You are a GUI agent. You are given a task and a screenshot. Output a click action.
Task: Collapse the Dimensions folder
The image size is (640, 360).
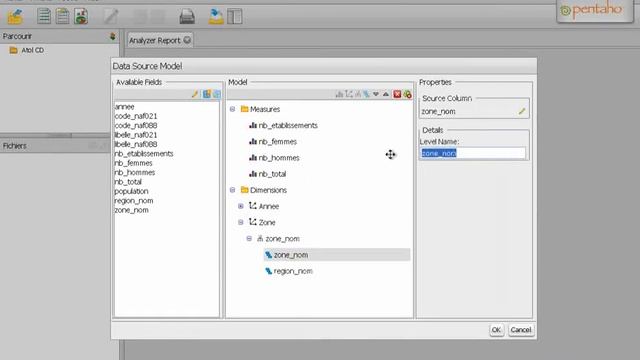coord(232,190)
